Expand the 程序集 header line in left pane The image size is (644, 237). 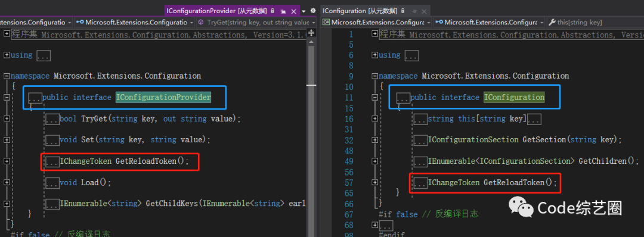tap(7, 33)
